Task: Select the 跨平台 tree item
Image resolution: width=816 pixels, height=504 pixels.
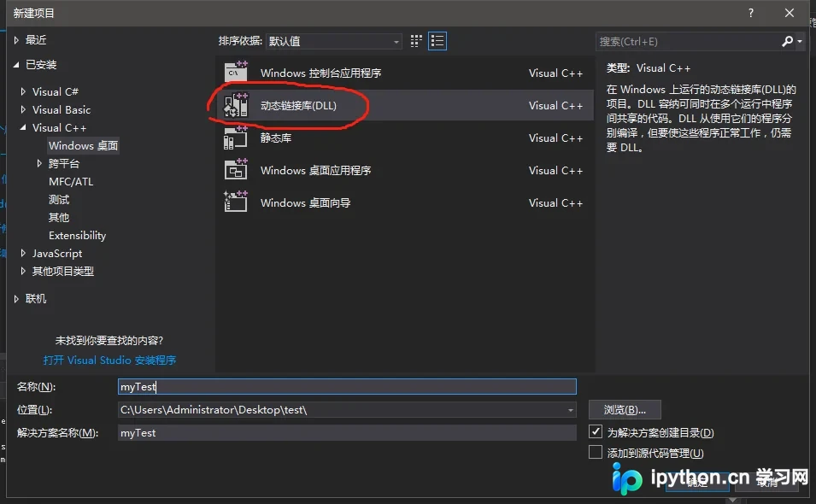Action: tap(63, 163)
